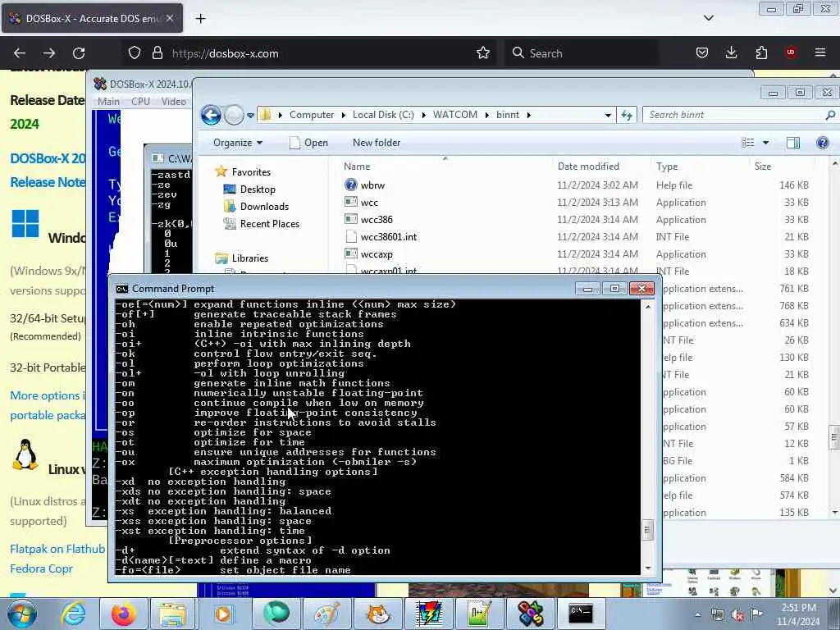
Task: Sort files by the Type column
Action: coord(667,166)
